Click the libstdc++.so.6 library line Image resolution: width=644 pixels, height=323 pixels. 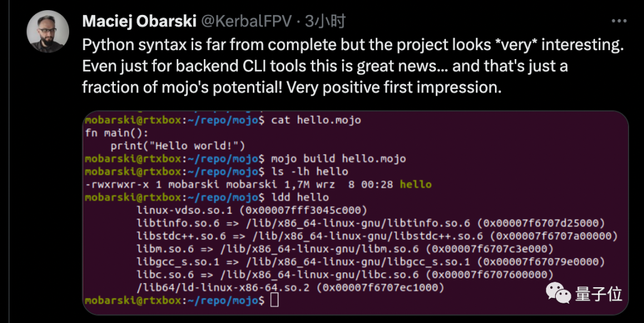click(377, 236)
